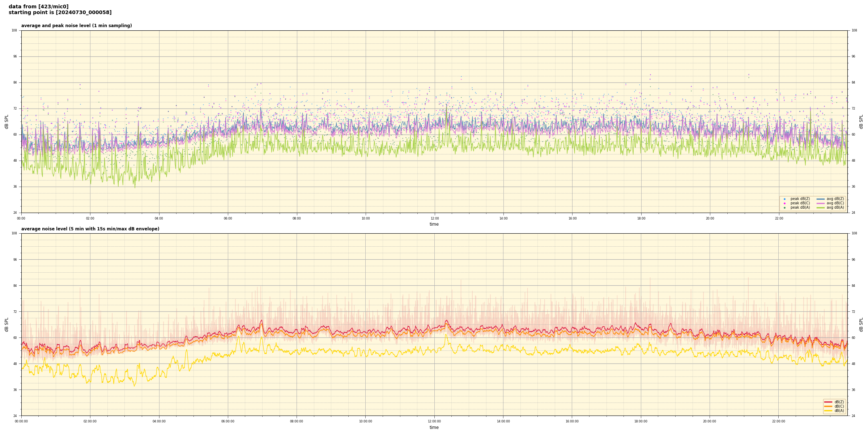
Task: Click the 'time' axis label below the top chart
Action: 434,224
